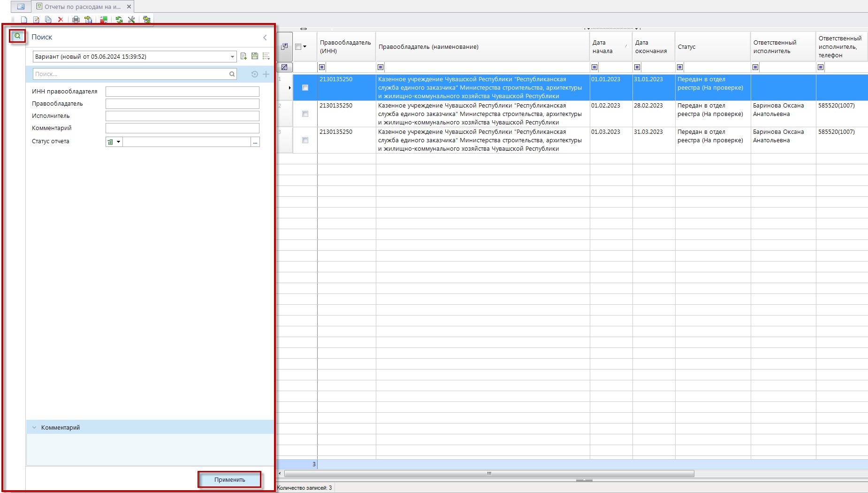Click filter icon under Правообладатель (наименование) column
This screenshot has width=868, height=493.
pos(381,67)
